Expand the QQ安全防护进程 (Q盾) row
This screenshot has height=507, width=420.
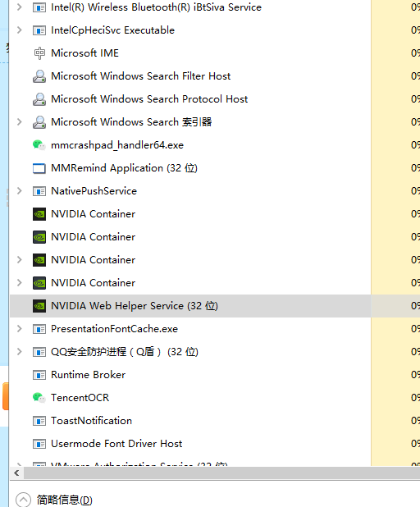tap(20, 351)
